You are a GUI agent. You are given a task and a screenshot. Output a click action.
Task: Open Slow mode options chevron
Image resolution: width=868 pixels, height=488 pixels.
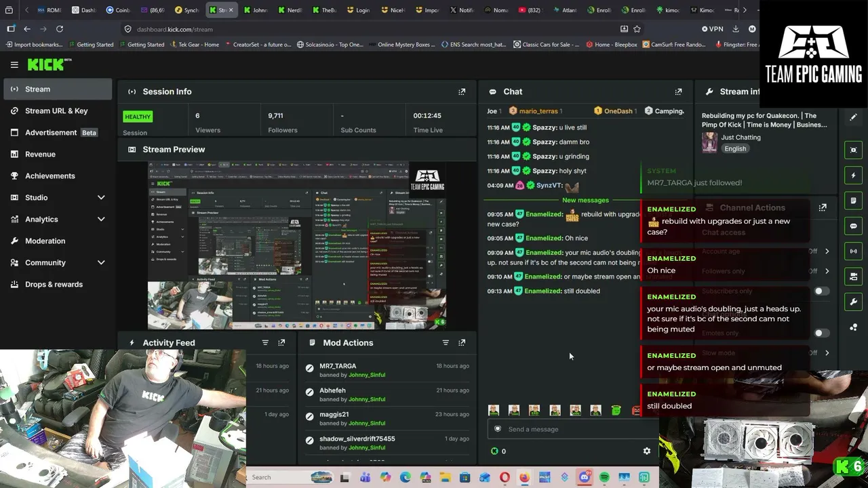pos(827,353)
